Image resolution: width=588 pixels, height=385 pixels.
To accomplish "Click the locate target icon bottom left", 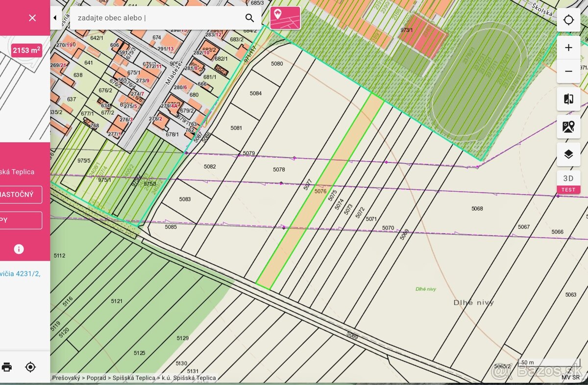I will pos(30,367).
